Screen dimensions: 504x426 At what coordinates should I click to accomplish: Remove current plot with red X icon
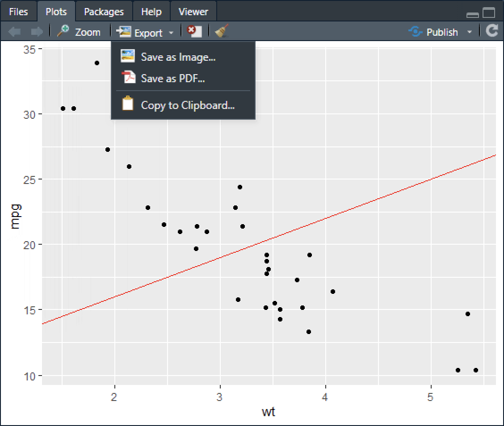tap(194, 31)
